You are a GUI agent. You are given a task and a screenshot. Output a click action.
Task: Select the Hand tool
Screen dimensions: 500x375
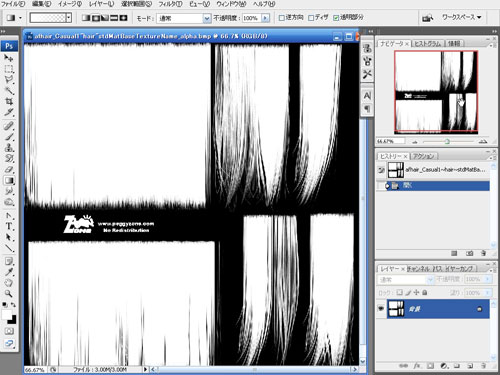(9, 283)
